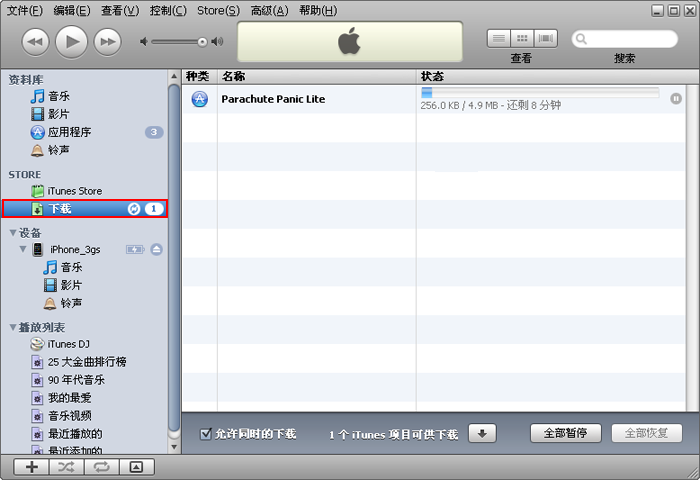
Task: Open the Store(S) menu
Action: 217,10
